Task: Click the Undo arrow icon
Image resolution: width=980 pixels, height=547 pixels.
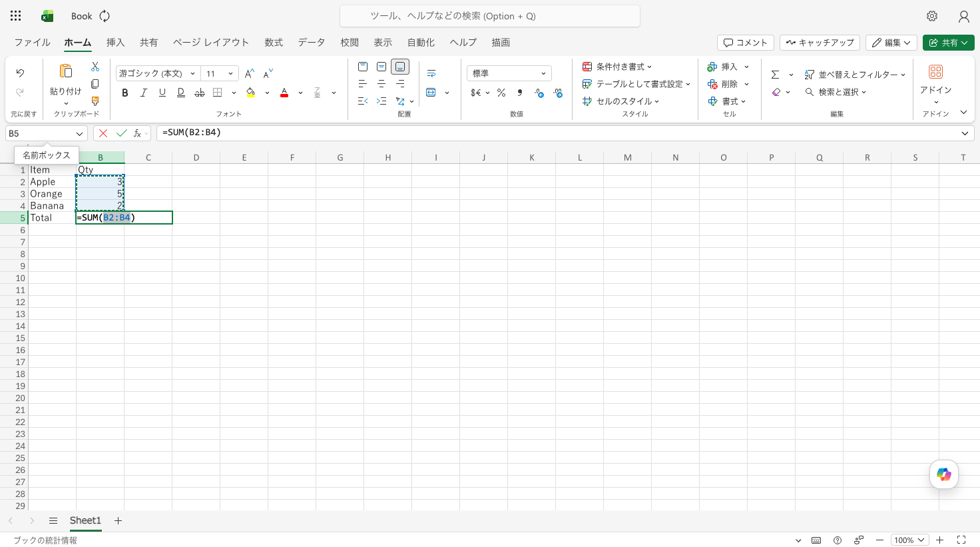Action: click(20, 73)
